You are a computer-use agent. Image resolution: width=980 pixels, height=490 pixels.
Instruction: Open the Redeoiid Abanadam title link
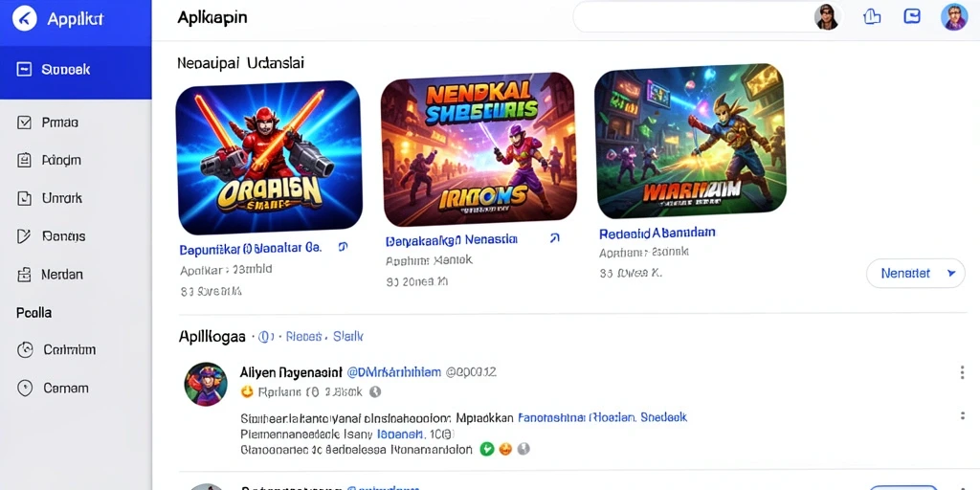pos(657,234)
